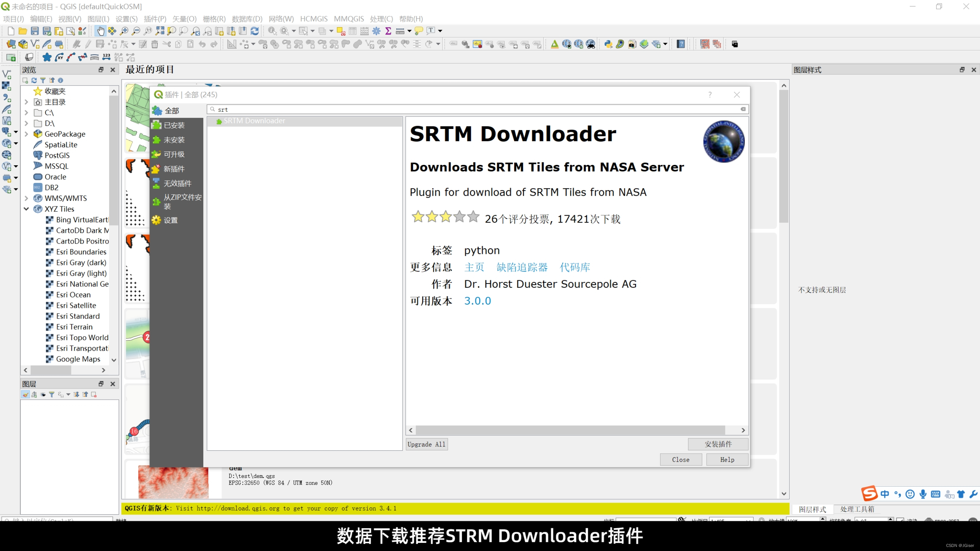Click the Zoom In magnifier tool
This screenshot has width=980, height=551.
point(124,31)
